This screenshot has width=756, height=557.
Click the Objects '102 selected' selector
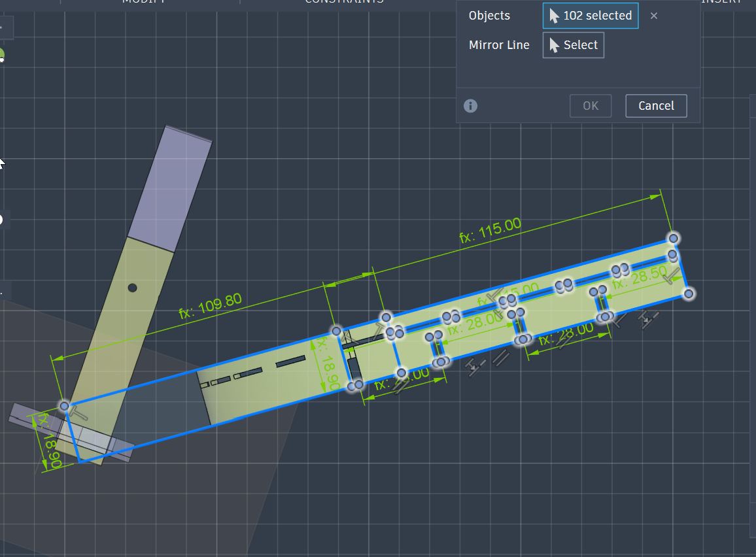[x=590, y=16]
